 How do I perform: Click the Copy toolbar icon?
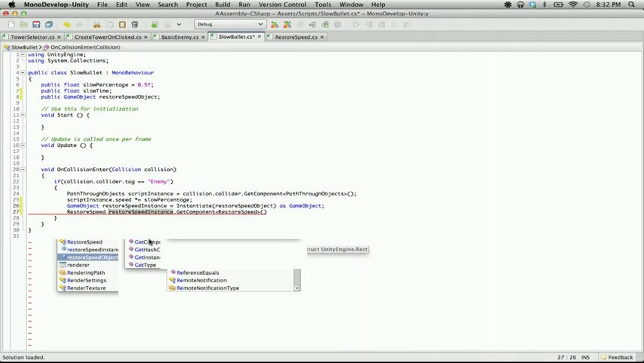(110, 24)
